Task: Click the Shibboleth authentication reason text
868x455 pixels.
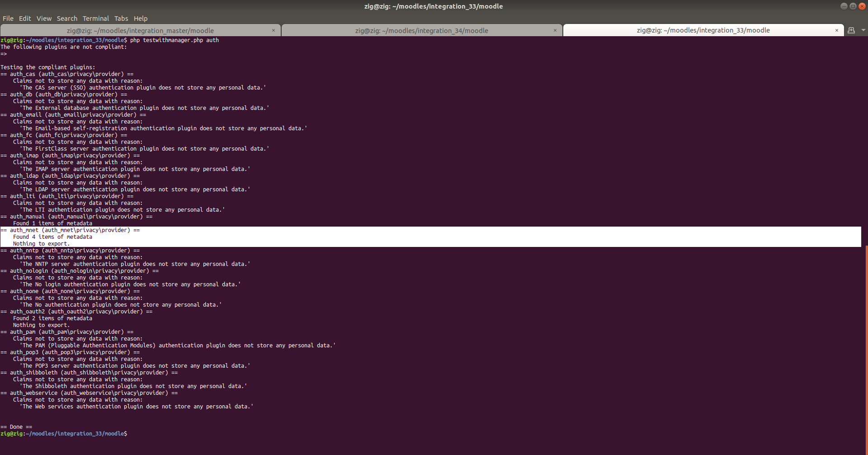Action: click(133, 386)
